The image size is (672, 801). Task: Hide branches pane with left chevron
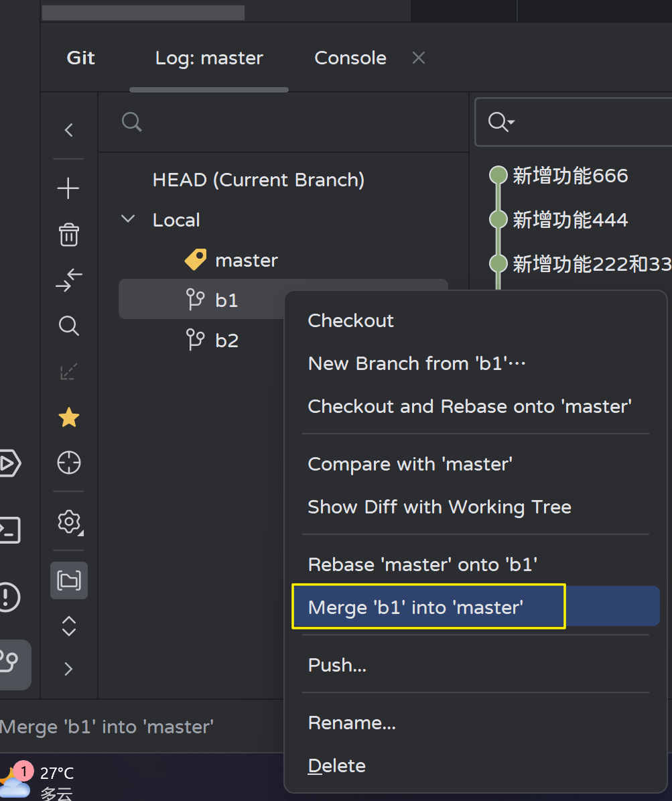pos(68,130)
